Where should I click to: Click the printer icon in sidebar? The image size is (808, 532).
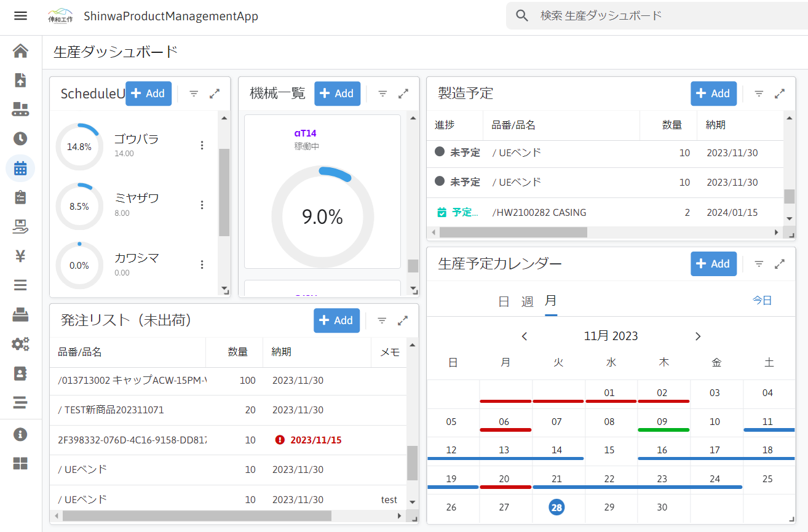pyautogui.click(x=20, y=315)
